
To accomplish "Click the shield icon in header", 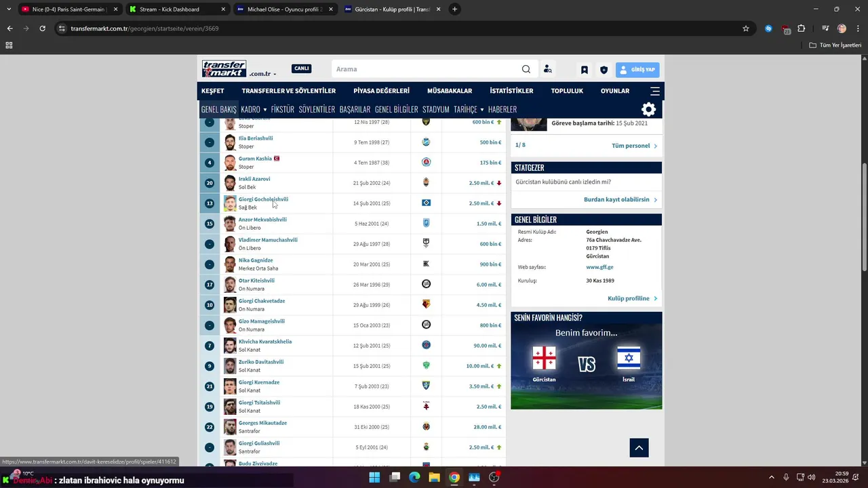I will pyautogui.click(x=604, y=70).
